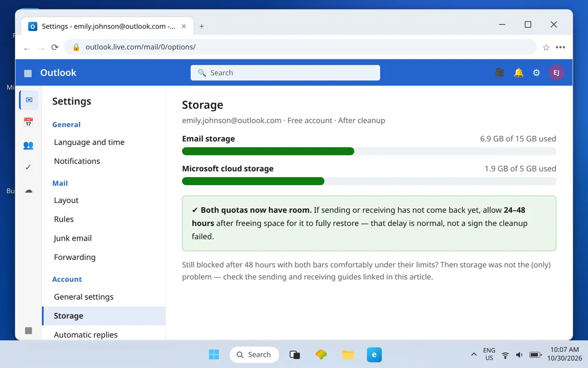The height and width of the screenshot is (368, 588).
Task: Select the Mail section heading
Action: click(x=60, y=183)
